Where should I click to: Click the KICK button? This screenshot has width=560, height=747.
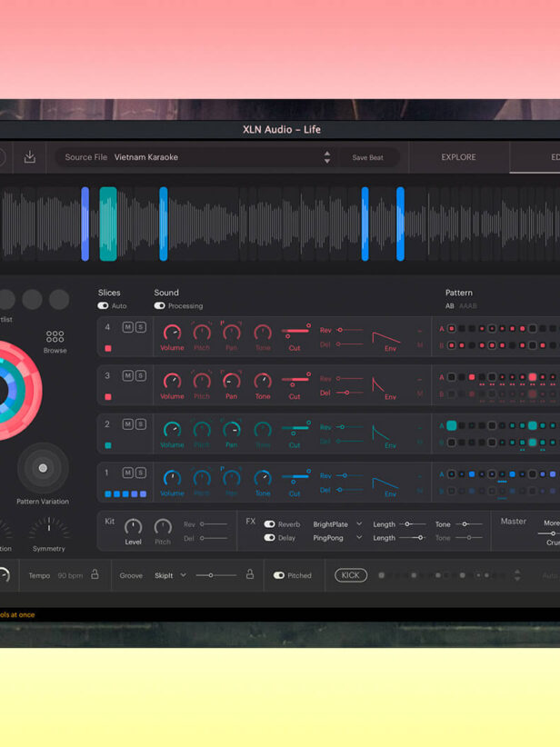point(351,575)
